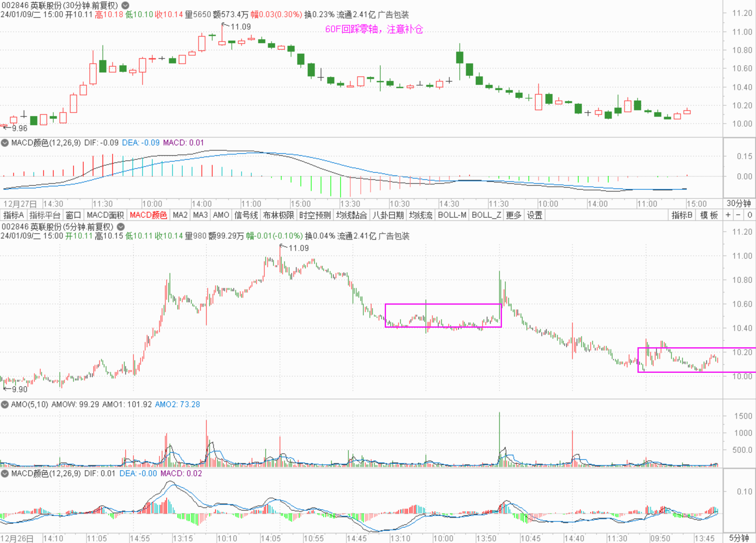Screen dimensions: 756x543
Task: Click the 9.96 low marker on 30-minute chart
Action: click(20, 128)
